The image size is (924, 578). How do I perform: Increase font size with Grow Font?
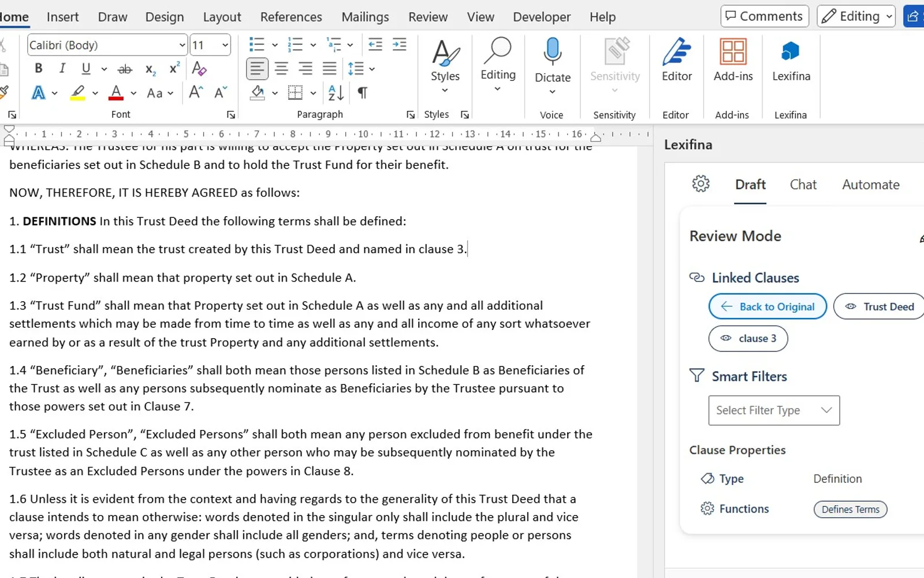coord(196,92)
